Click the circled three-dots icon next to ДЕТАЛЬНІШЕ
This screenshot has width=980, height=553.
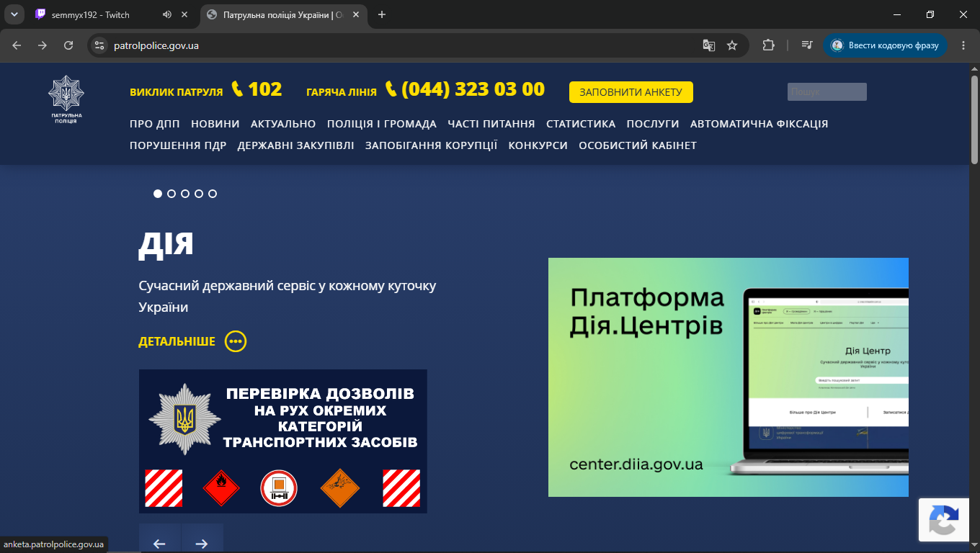(x=236, y=341)
